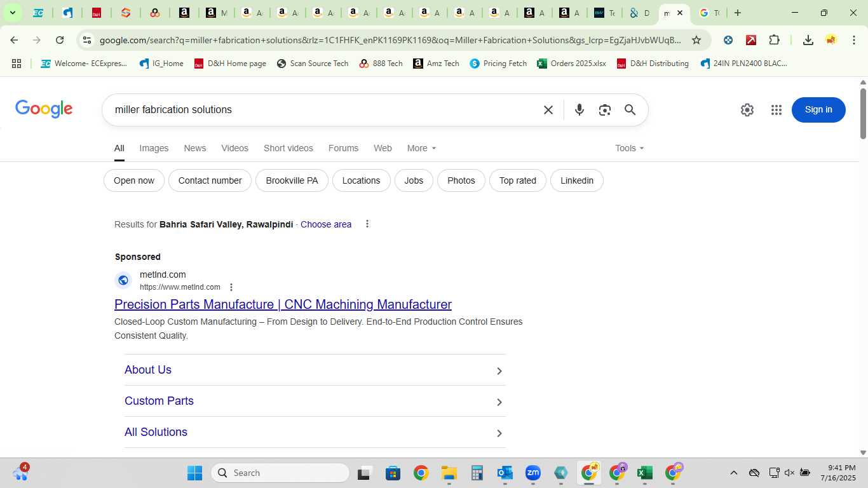
Task: Open Google Lens image search icon
Action: [605, 110]
